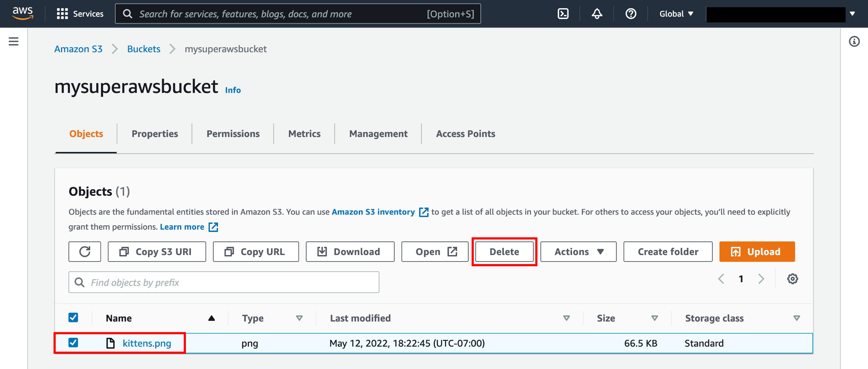Image resolution: width=868 pixels, height=369 pixels.
Task: Delete the selected object
Action: 504,251
